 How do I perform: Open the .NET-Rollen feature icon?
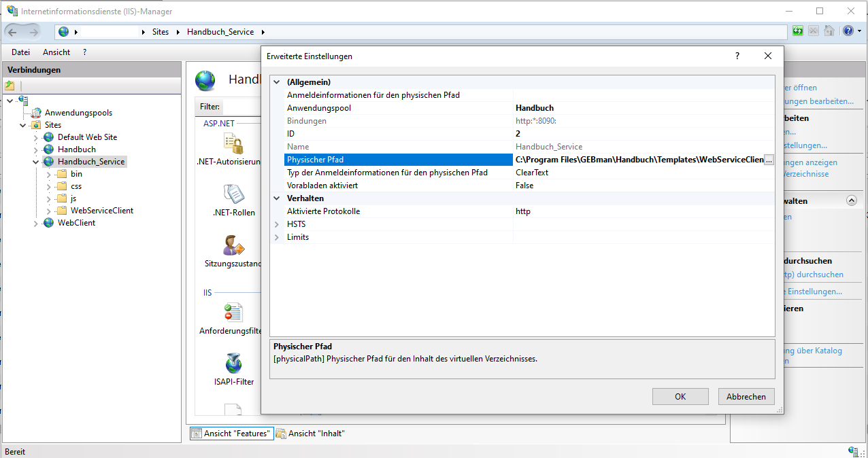point(233,194)
